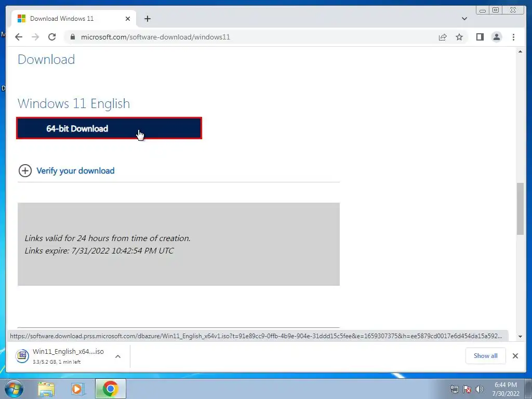Open the Chrome profile avatar menu
Screen dimensions: 532x399
(496, 37)
